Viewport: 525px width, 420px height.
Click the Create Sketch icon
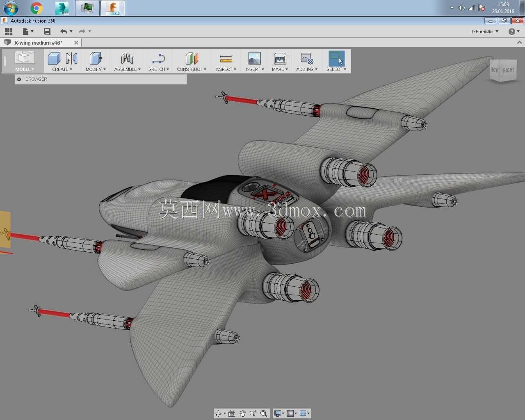coord(158,58)
